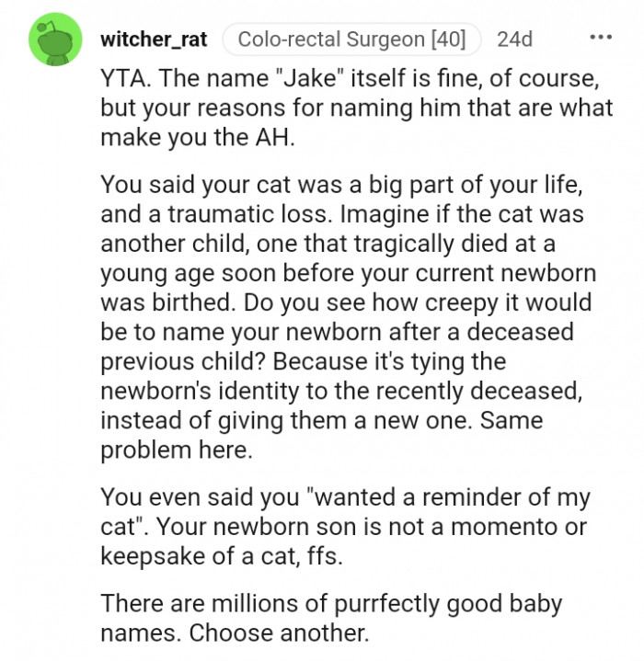Open the three-dot comment options menu
This screenshot has height=661, width=644.
tap(601, 38)
